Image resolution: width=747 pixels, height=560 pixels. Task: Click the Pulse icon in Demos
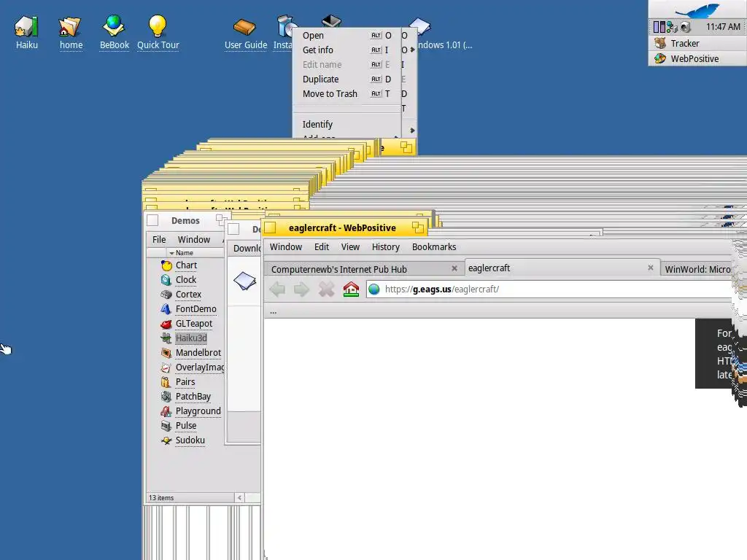166,426
